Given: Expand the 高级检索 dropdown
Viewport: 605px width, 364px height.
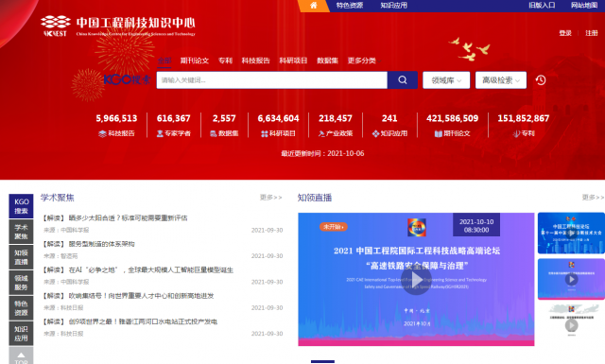Looking at the screenshot, I should click(501, 80).
